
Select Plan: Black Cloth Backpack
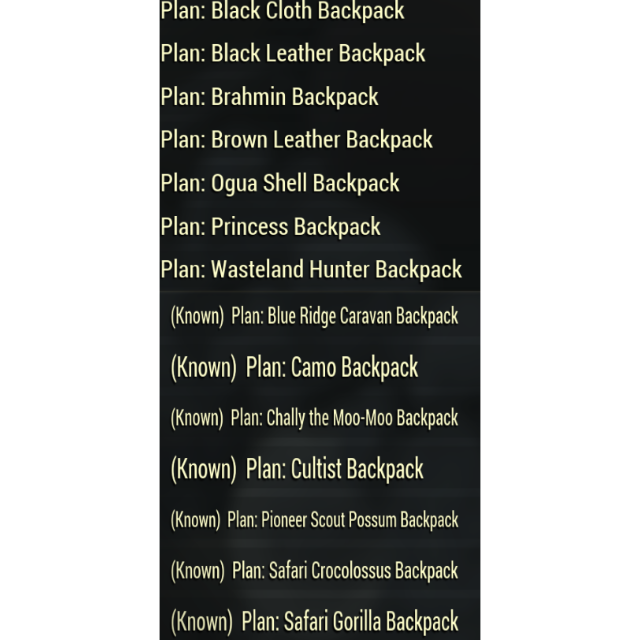[282, 12]
